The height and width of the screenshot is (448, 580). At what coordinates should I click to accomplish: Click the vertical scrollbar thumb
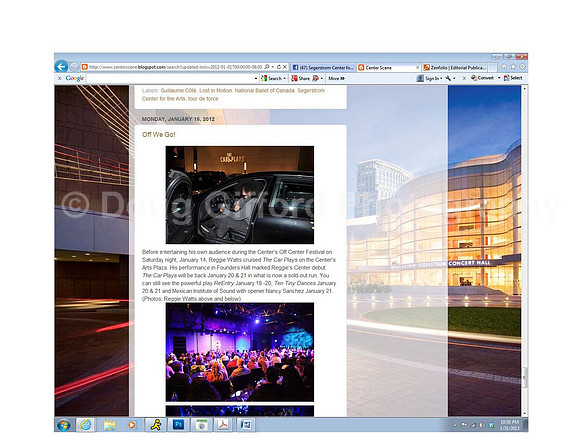coord(524,377)
